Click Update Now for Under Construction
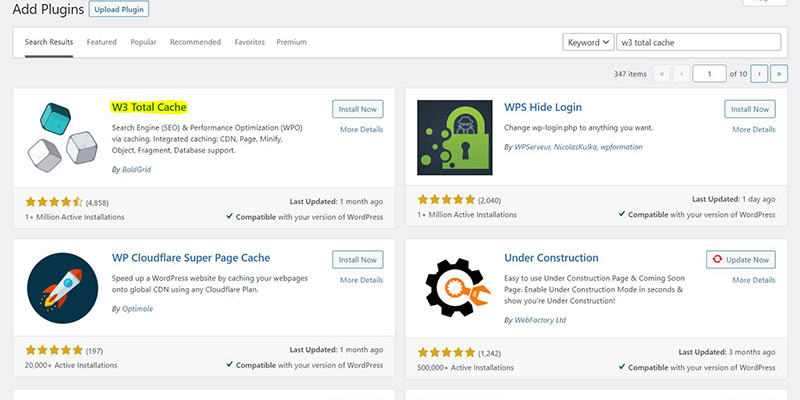Image resolution: width=800 pixels, height=400 pixels. 741,260
